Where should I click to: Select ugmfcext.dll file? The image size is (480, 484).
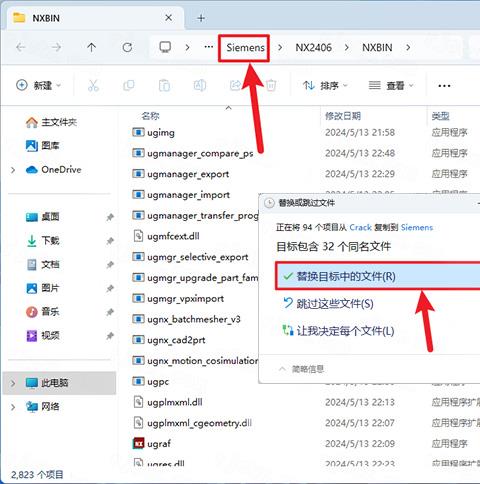(x=166, y=236)
